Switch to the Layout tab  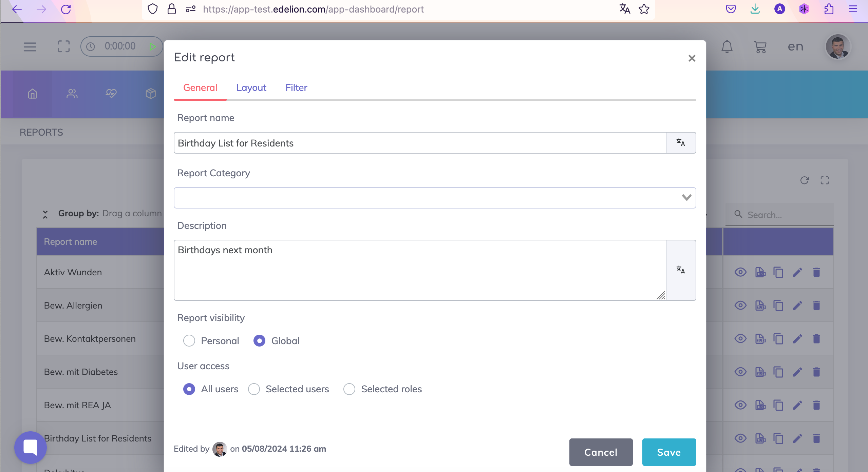coord(251,87)
